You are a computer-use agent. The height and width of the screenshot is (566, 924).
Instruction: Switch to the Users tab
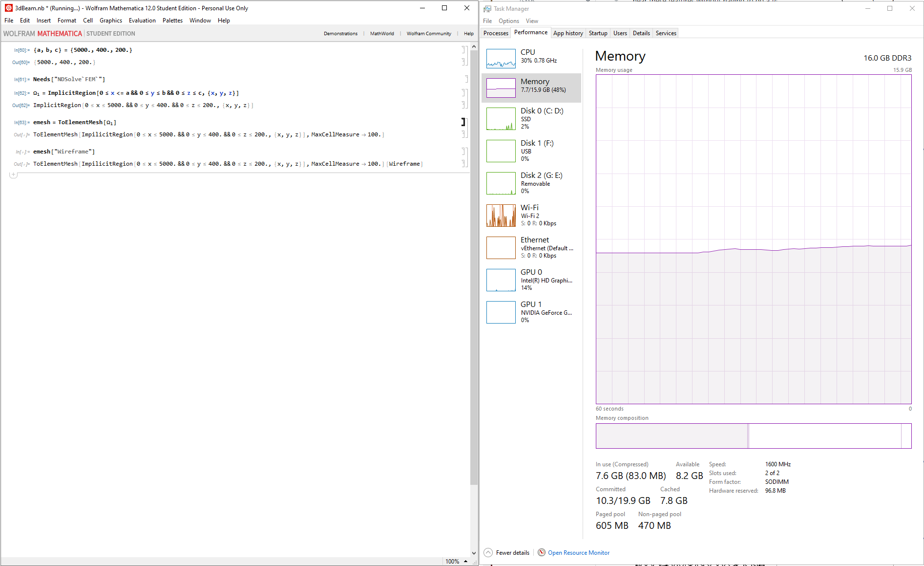620,33
